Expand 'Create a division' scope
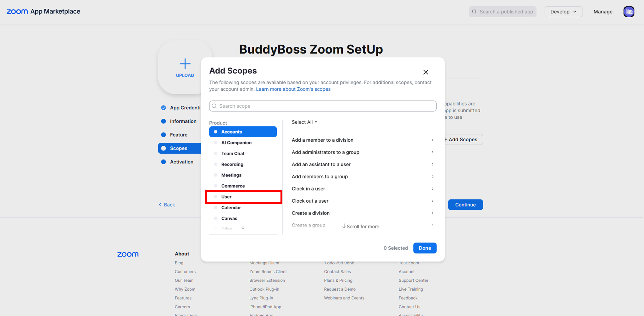Viewport: 644px width, 316px height. [363, 213]
